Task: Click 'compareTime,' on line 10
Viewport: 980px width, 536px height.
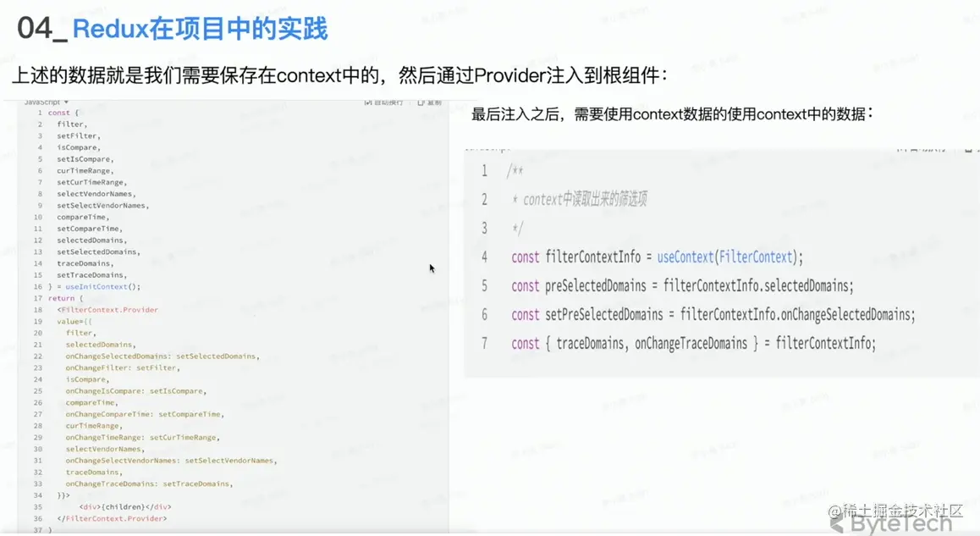Action: 83,217
